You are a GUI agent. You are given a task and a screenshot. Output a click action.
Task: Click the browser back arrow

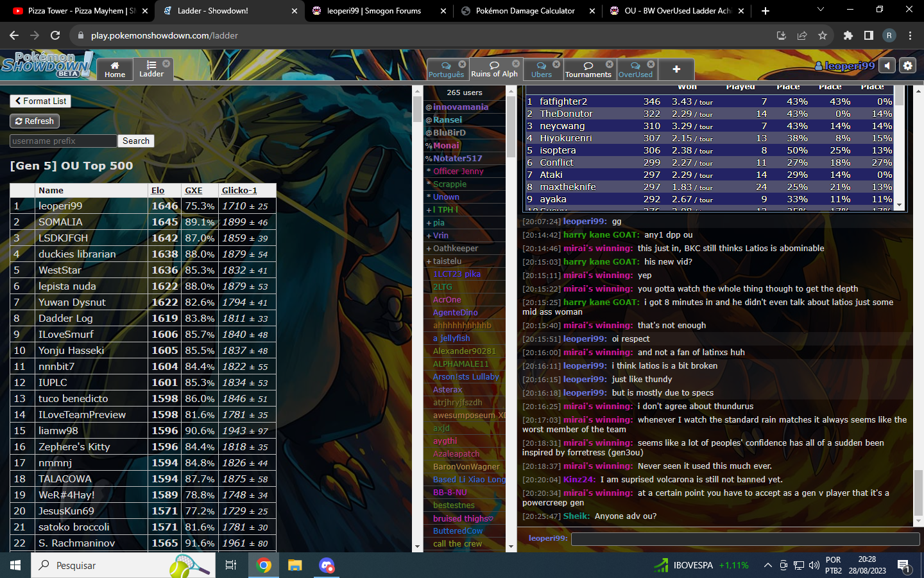14,35
